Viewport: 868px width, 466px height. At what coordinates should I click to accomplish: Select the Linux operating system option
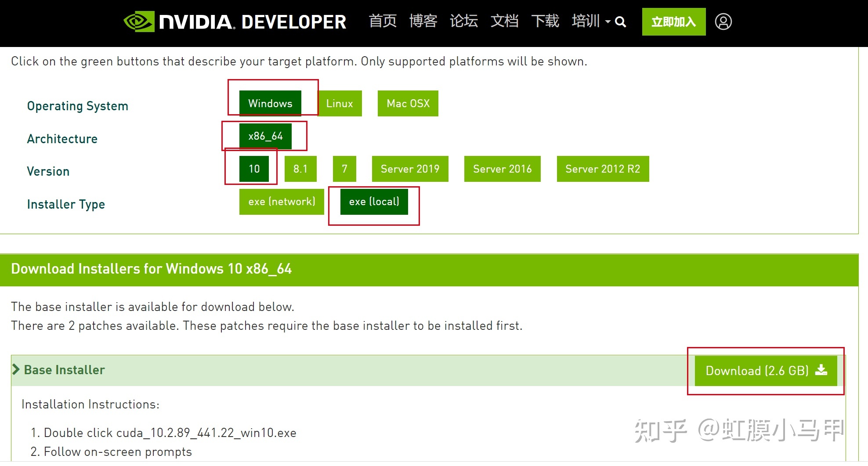coord(340,103)
